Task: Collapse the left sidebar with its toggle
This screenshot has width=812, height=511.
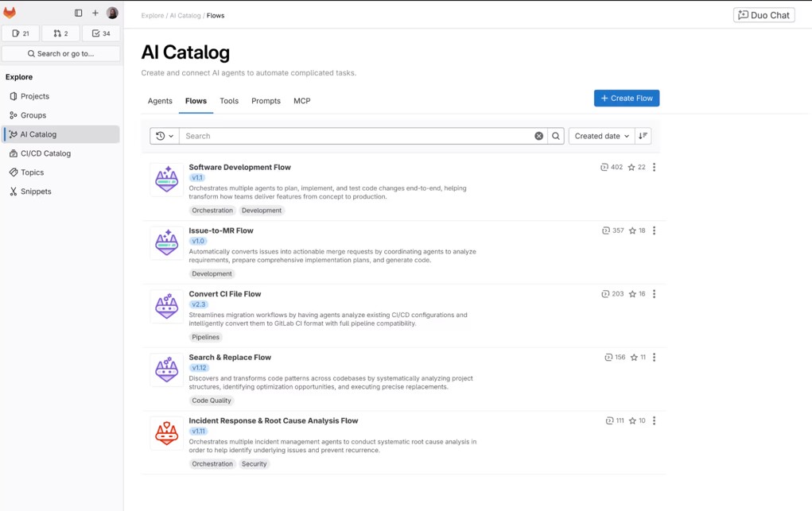Action: pyautogui.click(x=78, y=13)
